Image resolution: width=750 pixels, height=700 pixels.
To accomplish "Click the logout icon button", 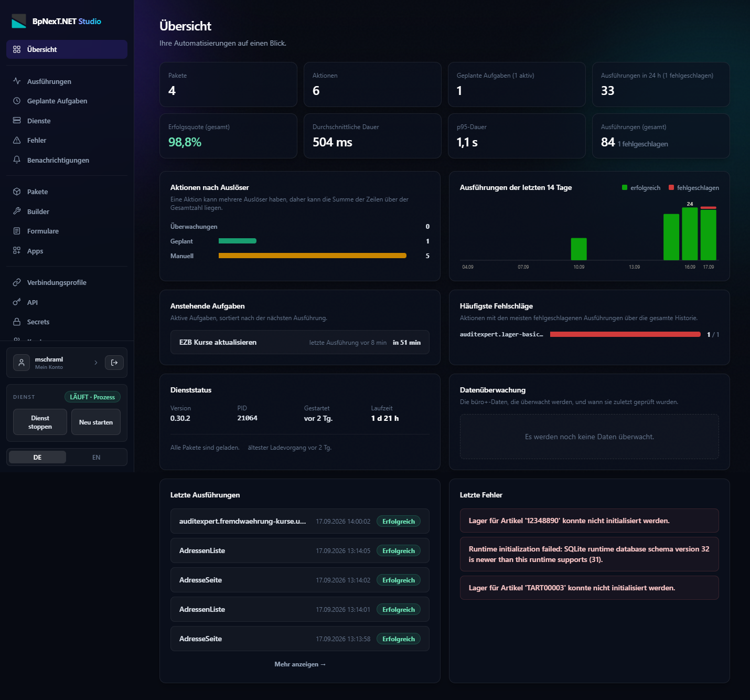I will pos(114,363).
